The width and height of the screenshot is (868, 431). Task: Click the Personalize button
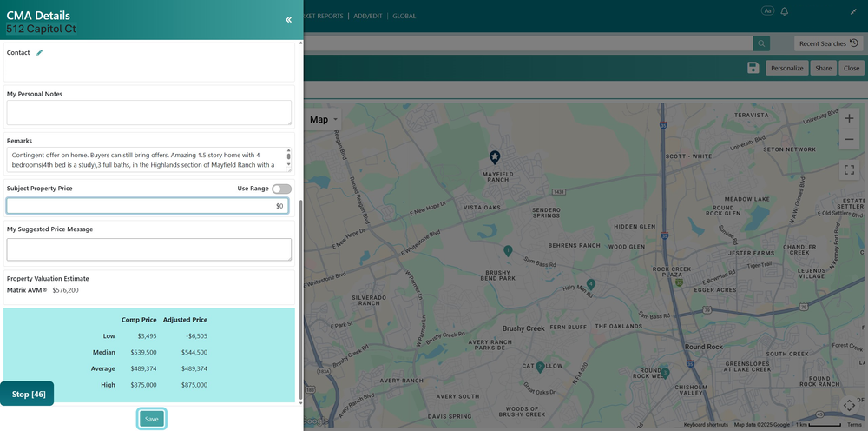pyautogui.click(x=786, y=68)
